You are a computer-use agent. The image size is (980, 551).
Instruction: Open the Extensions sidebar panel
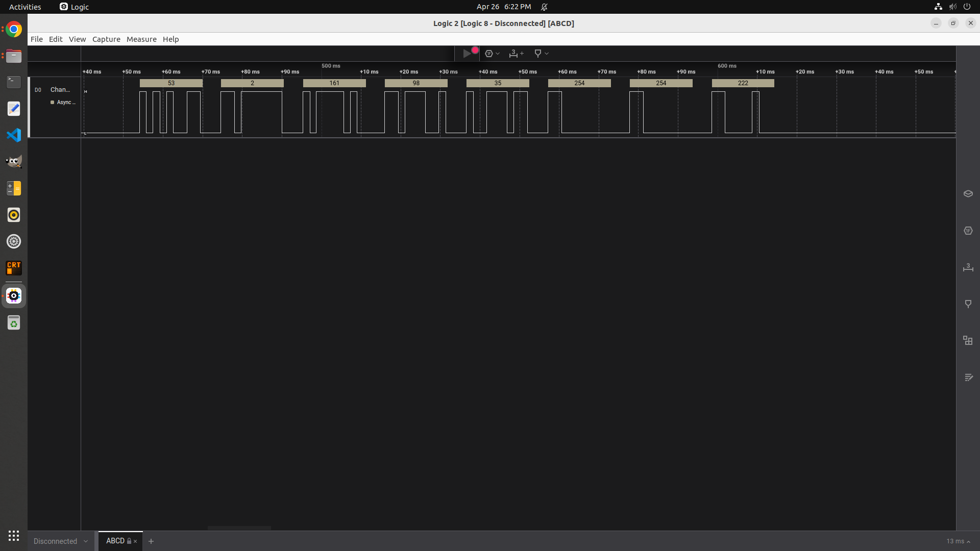(x=968, y=340)
